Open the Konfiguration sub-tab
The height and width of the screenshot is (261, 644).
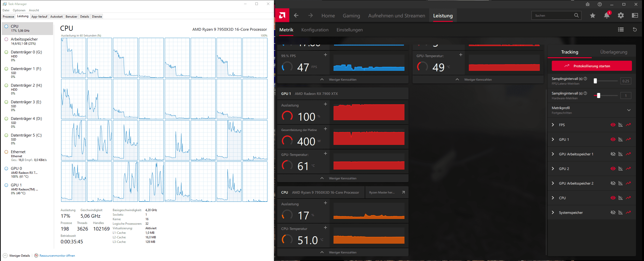click(315, 30)
